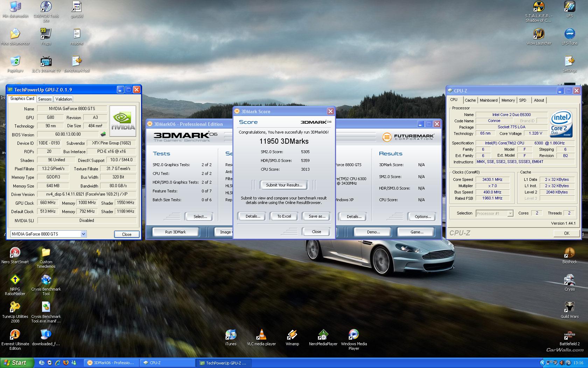Activate the CPU-Z taskbar button
Viewport: 588px width, 368px height.
point(167,363)
